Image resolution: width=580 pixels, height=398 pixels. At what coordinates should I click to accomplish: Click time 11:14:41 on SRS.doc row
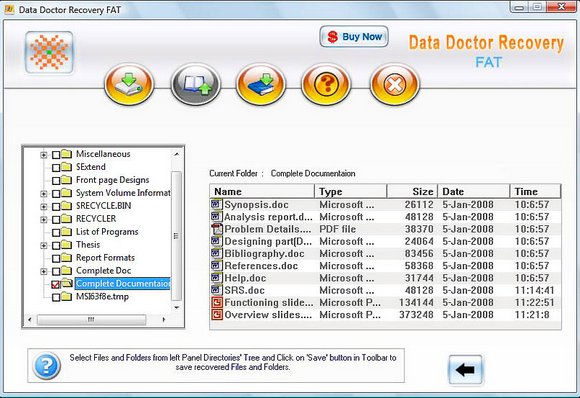click(x=535, y=290)
